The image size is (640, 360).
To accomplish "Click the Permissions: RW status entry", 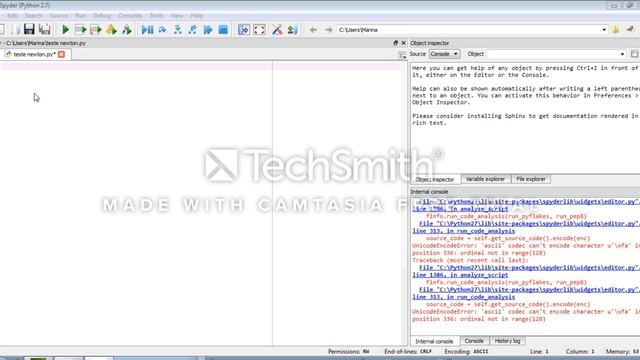I will [x=349, y=351].
